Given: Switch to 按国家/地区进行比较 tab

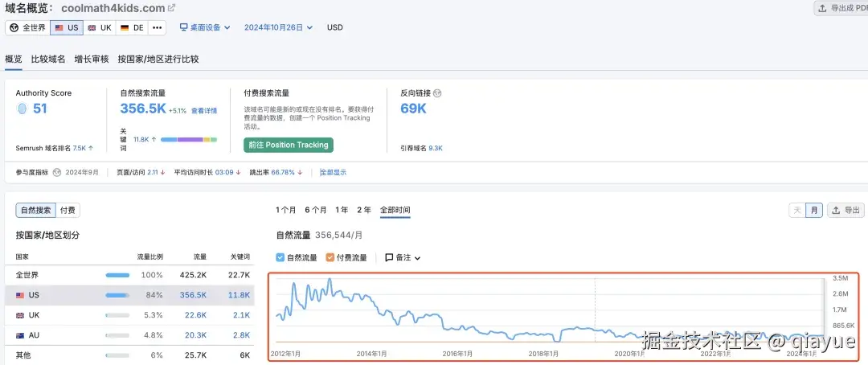Looking at the screenshot, I should pos(158,59).
